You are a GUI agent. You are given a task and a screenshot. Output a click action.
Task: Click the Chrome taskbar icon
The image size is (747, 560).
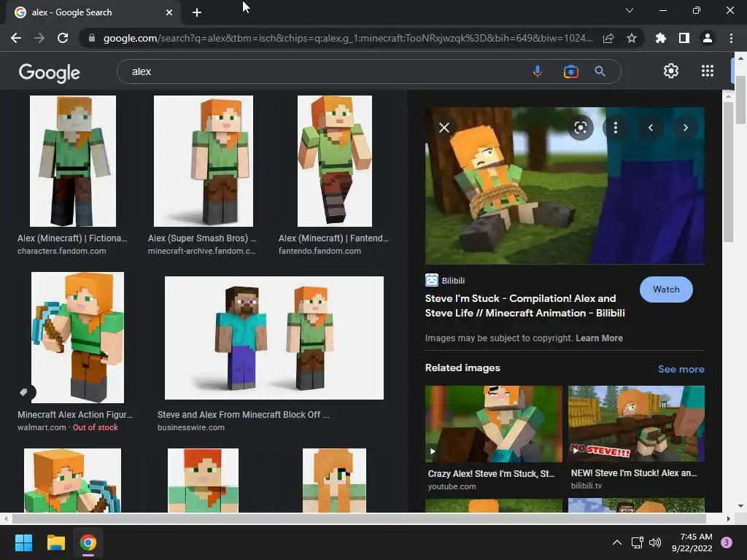point(88,542)
